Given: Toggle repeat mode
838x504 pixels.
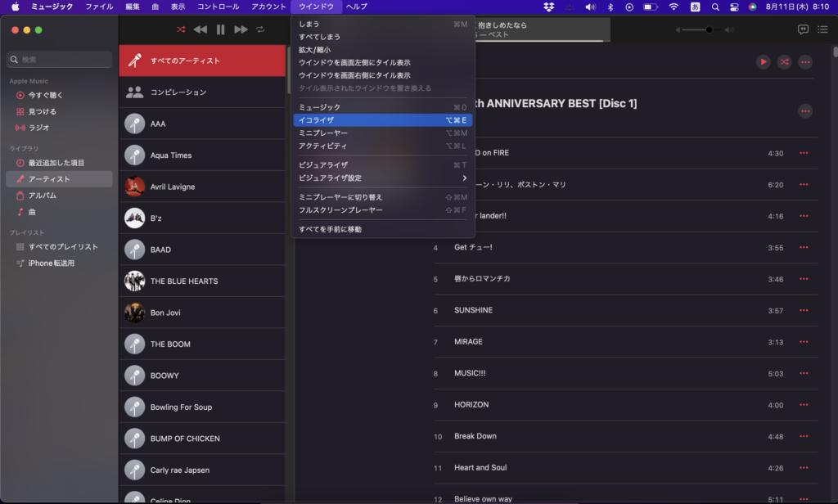Looking at the screenshot, I should click(x=260, y=29).
